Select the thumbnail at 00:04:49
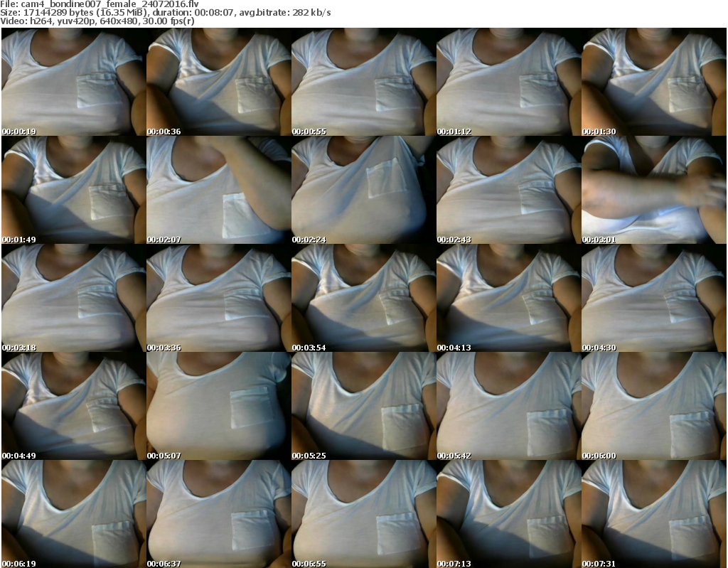728x568 pixels. (73, 406)
